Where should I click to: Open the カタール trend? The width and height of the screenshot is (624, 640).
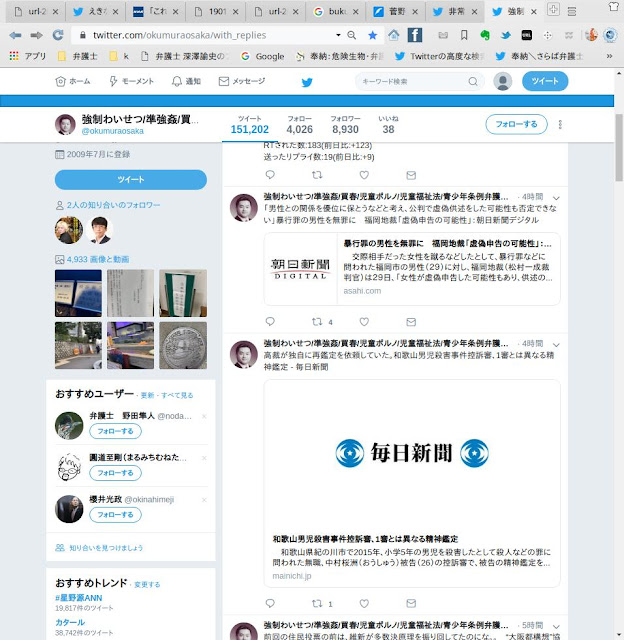point(70,622)
